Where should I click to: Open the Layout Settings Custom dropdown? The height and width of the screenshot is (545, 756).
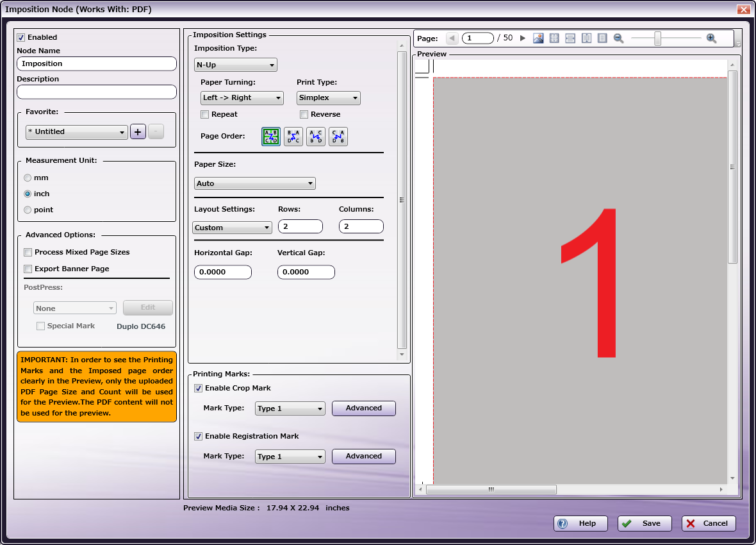click(232, 228)
